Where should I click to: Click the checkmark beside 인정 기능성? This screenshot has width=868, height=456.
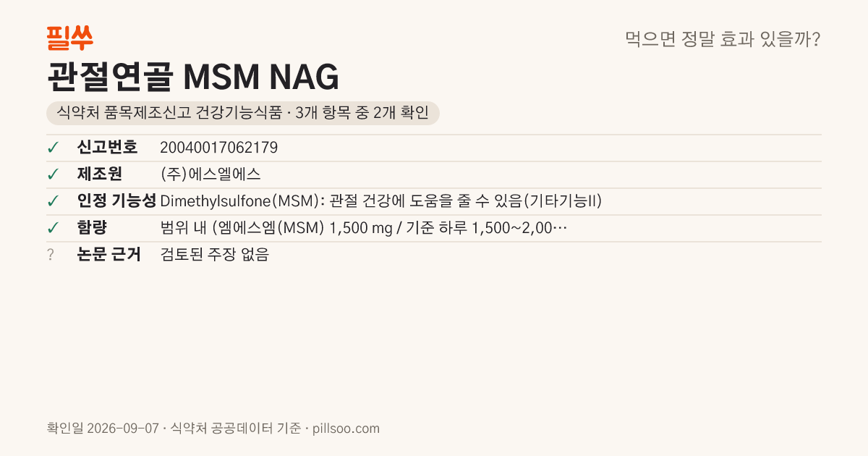(x=53, y=201)
